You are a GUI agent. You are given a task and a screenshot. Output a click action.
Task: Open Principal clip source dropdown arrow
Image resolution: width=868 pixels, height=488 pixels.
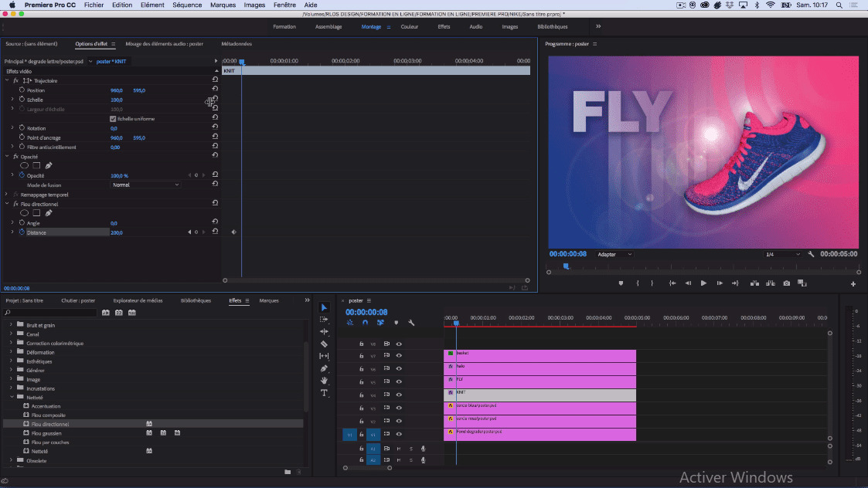[x=90, y=62]
